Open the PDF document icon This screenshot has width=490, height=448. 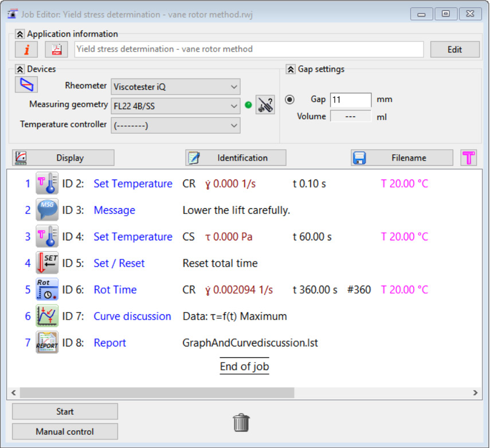click(56, 49)
